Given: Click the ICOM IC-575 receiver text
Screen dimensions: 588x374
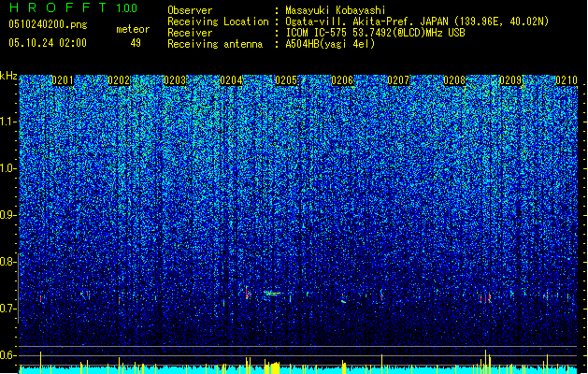Looking at the screenshot, I should coord(375,33).
